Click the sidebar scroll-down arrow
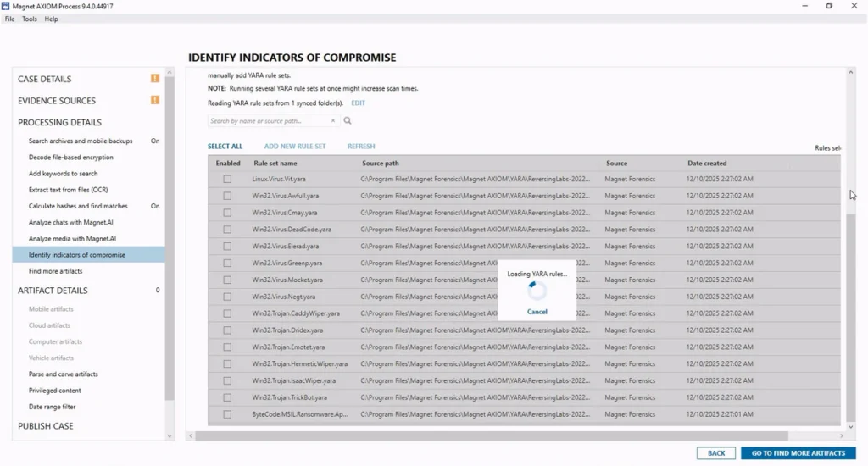This screenshot has width=868, height=466. (170, 435)
